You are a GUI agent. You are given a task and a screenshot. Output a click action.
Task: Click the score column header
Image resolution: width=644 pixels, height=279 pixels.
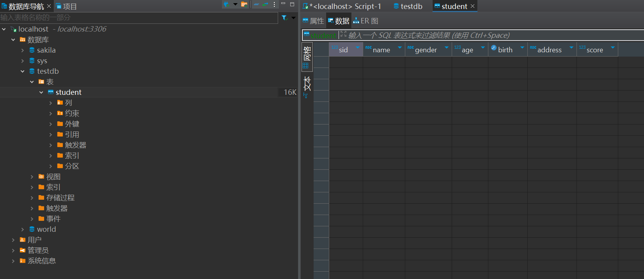(x=597, y=50)
